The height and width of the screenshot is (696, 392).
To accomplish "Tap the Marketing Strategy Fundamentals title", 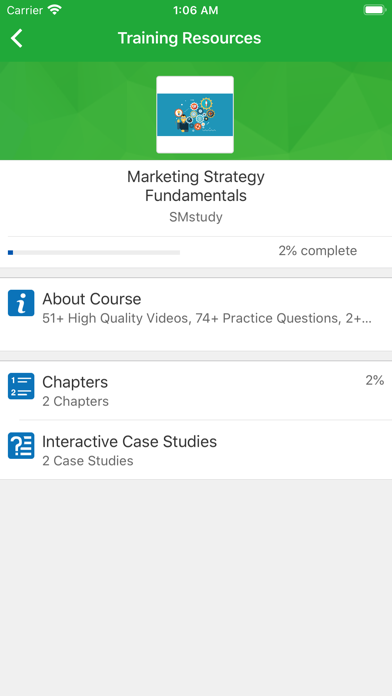I will coord(196,186).
